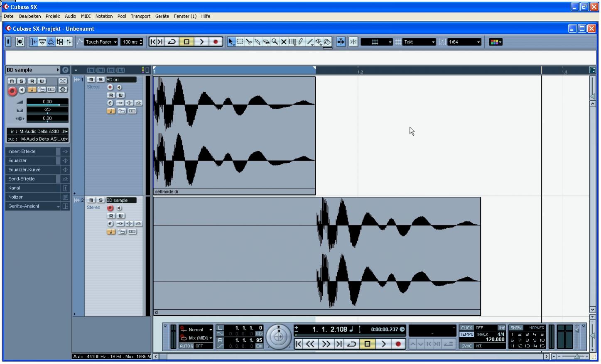Viewport: 601px width, 364px height.
Task: Open the Bearbeiten menu
Action: (x=30, y=16)
